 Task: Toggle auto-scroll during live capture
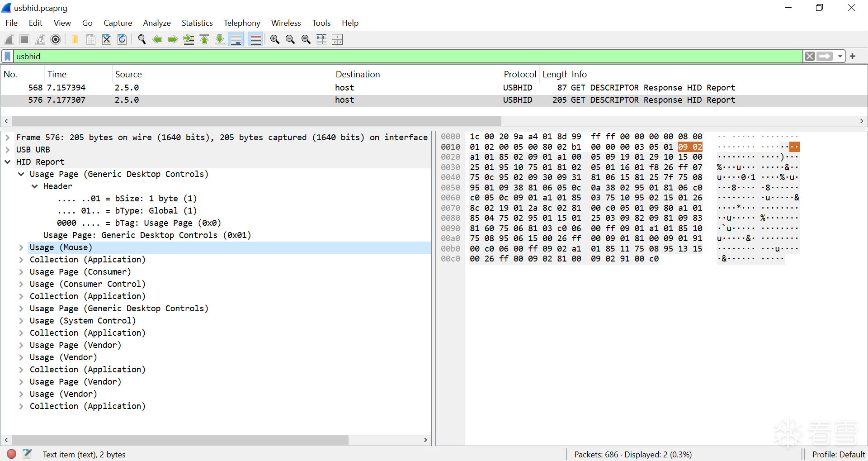[236, 40]
